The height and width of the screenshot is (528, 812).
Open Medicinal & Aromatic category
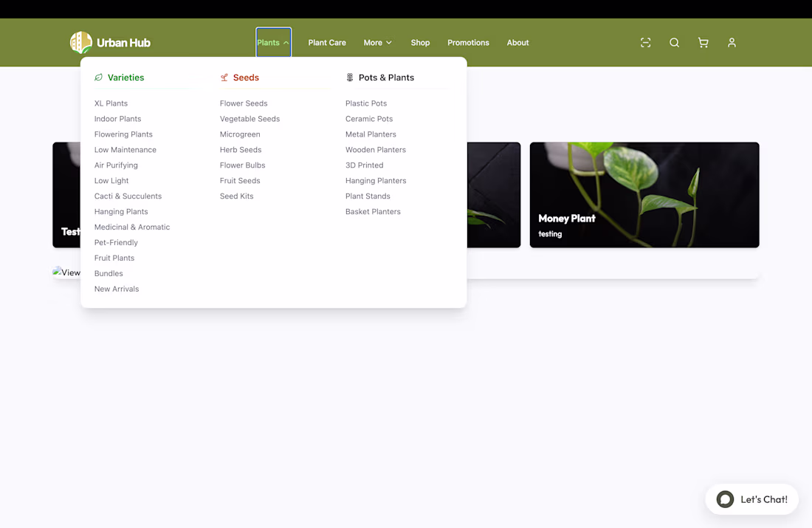(x=132, y=227)
